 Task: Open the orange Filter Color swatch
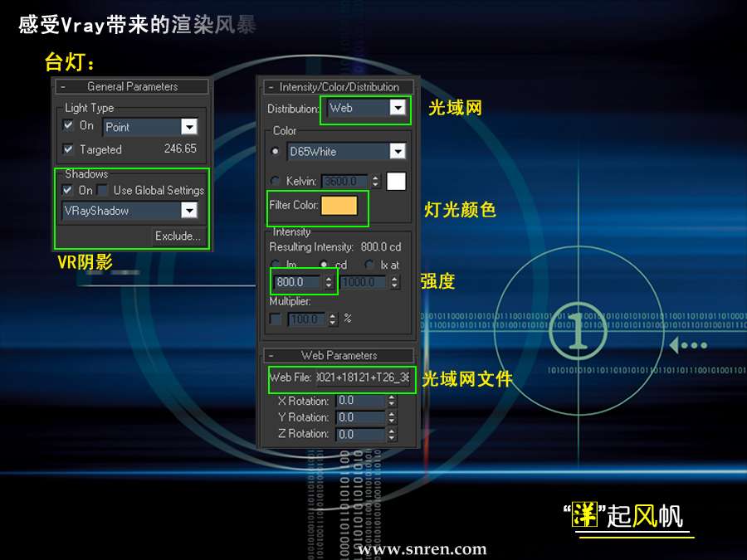click(339, 206)
